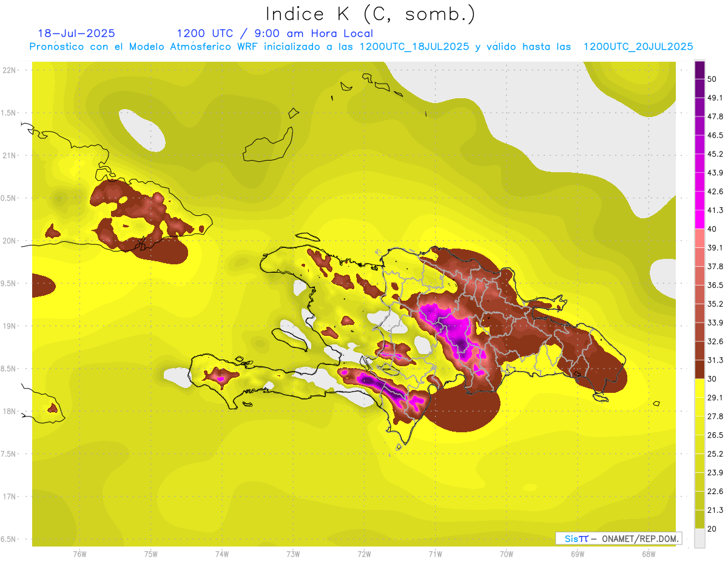The height and width of the screenshot is (562, 728).
Task: Click the '1200 UTC / 9:00 am Hora Local' label
Action: 274,33
